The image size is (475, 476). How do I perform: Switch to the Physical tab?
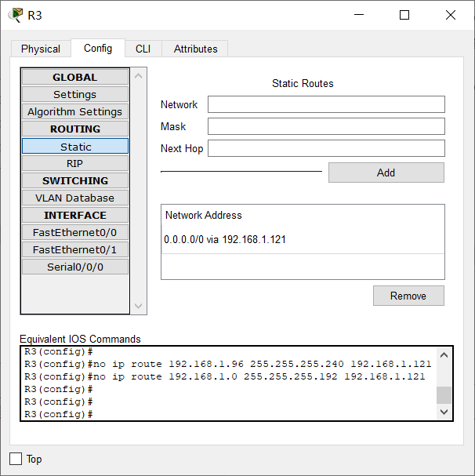[x=41, y=49]
